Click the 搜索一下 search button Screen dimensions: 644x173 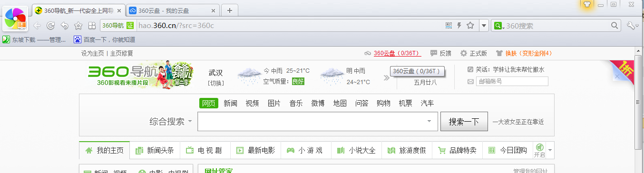[x=464, y=122]
